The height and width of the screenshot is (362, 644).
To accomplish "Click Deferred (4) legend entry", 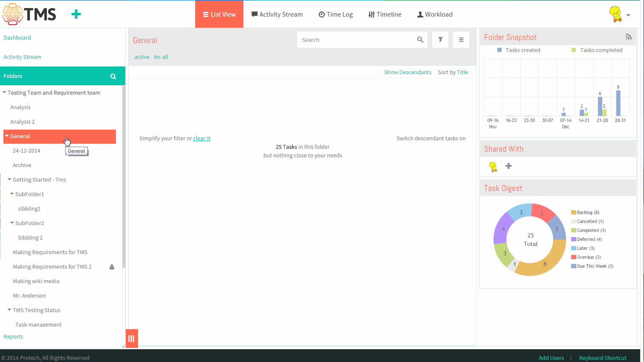I will click(586, 239).
